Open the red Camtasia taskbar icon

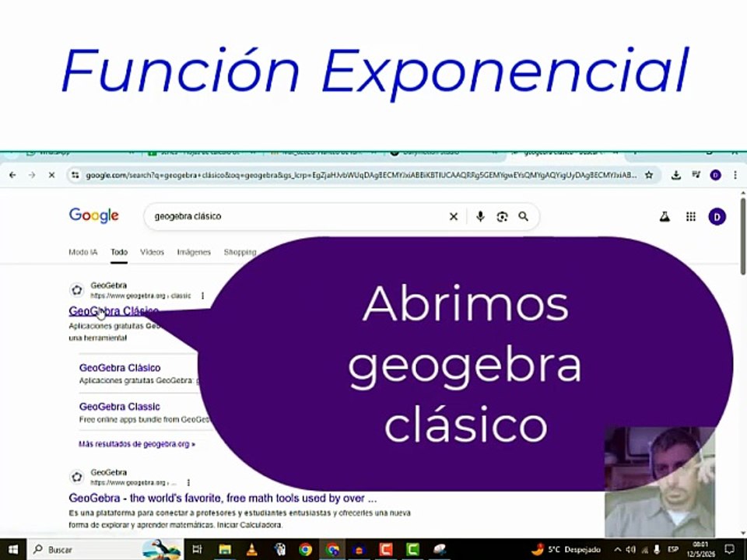pos(386,550)
